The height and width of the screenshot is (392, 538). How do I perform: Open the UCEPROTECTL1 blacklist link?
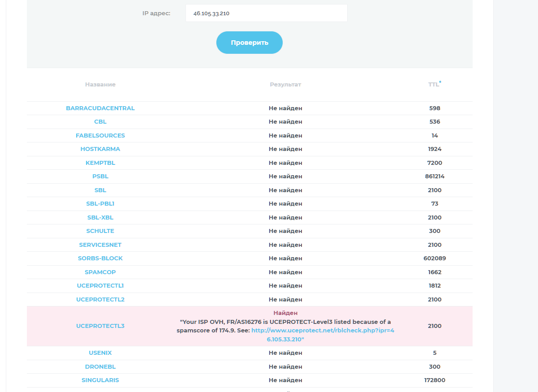click(100, 285)
